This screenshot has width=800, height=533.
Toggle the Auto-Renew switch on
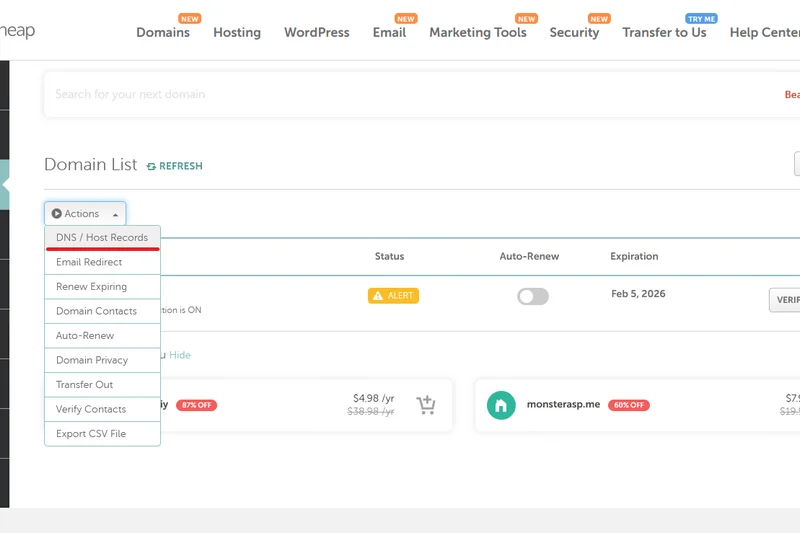(x=533, y=296)
